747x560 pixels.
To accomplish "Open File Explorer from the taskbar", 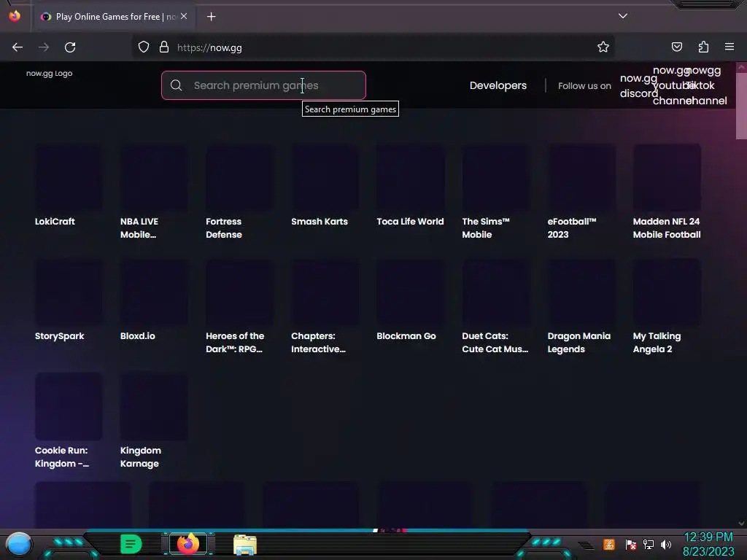I will pos(245,544).
